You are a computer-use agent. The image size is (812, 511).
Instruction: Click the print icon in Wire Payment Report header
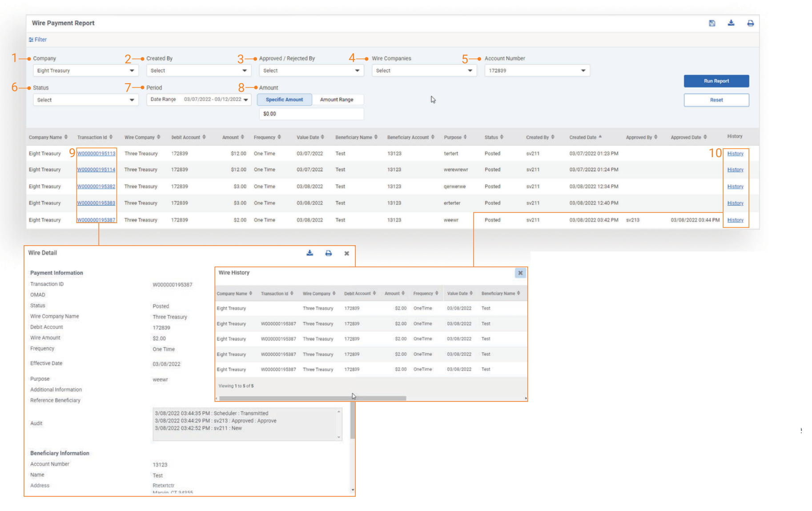coord(750,23)
